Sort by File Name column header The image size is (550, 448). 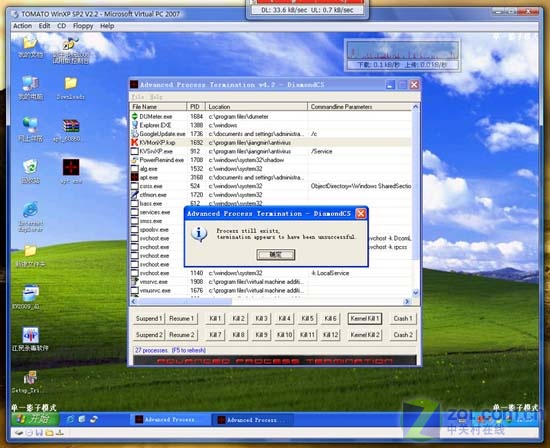point(158,107)
